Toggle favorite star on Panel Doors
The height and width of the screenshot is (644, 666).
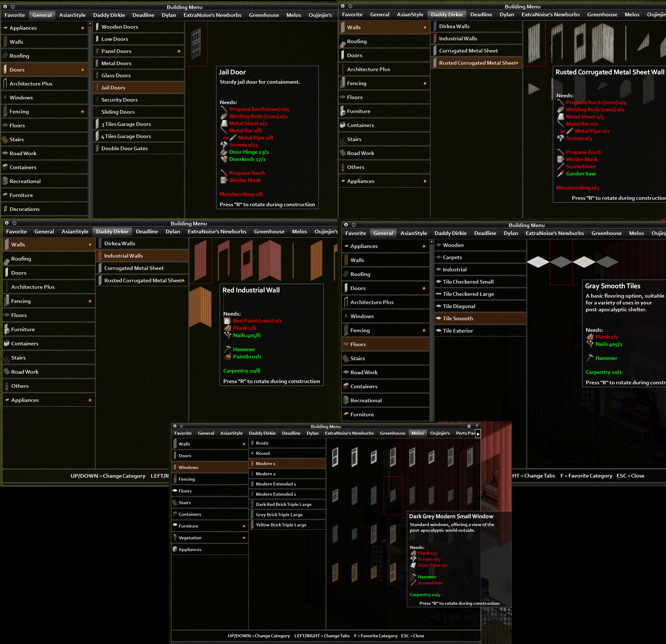[179, 51]
